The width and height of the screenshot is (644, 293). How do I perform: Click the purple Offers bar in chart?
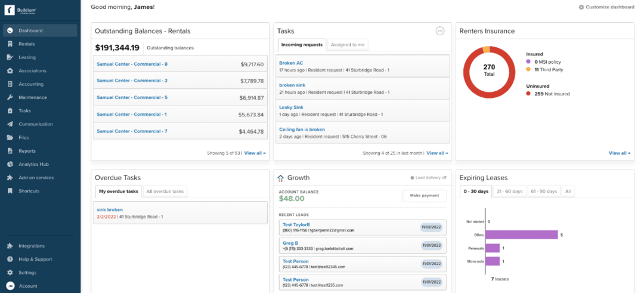522,235
